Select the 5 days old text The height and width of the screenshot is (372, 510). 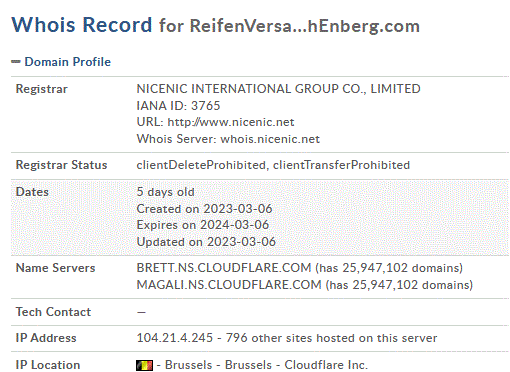tap(165, 192)
